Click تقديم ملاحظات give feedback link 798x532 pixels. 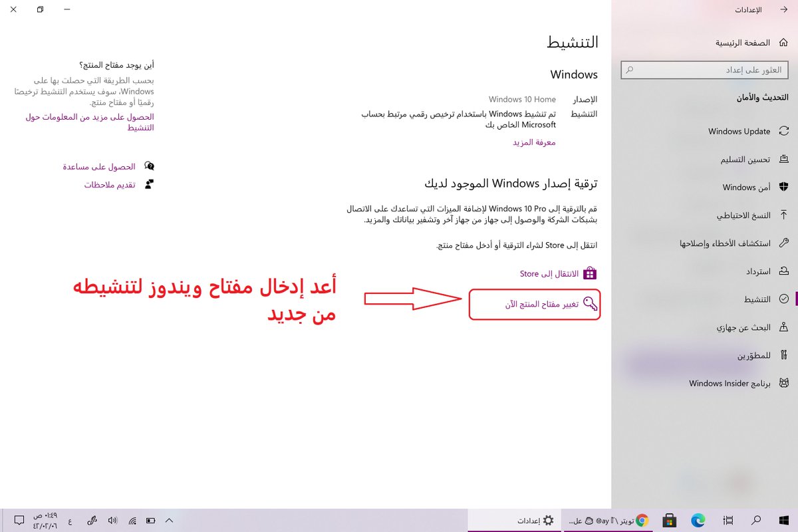pos(119,184)
